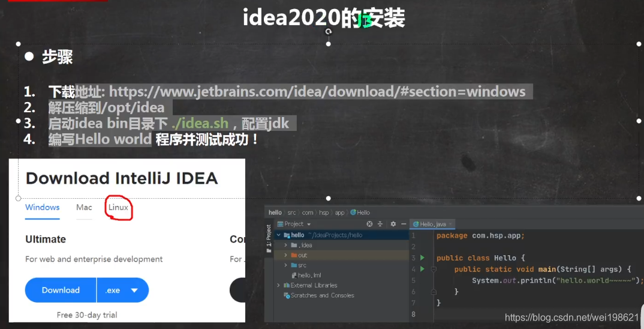Image resolution: width=644 pixels, height=329 pixels.
Task: Click the blue Download button
Action: point(61,290)
